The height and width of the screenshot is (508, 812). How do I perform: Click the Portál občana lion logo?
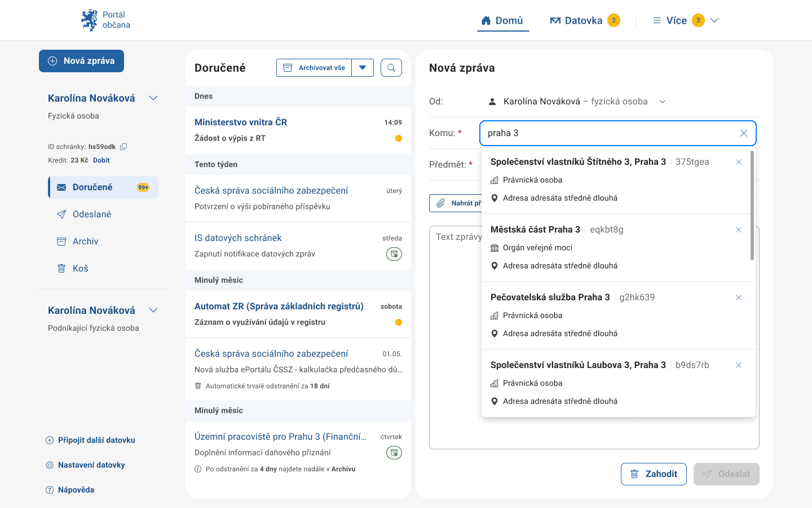click(89, 20)
